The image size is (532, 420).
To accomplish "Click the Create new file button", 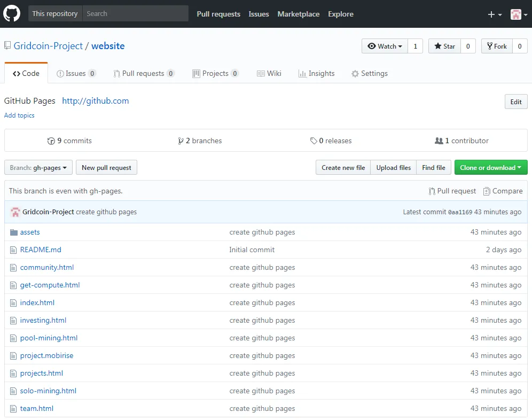I will 343,167.
